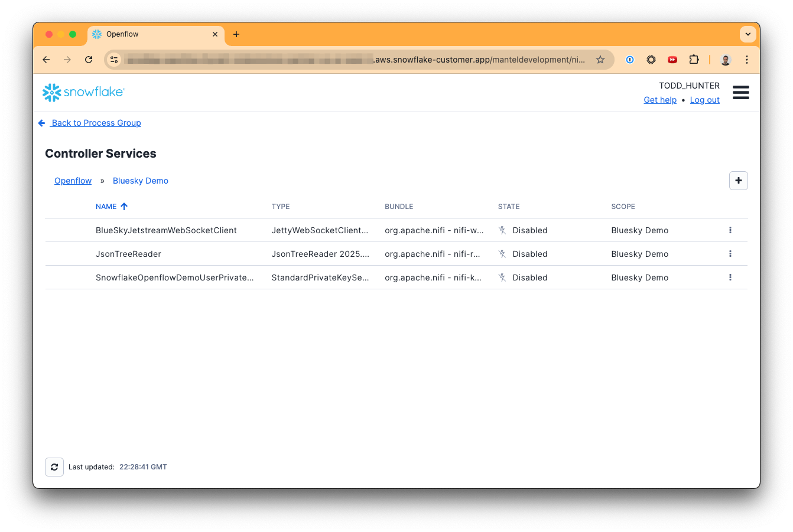The height and width of the screenshot is (532, 793).
Task: Click the nifi-r bundle cell
Action: pyautogui.click(x=433, y=254)
